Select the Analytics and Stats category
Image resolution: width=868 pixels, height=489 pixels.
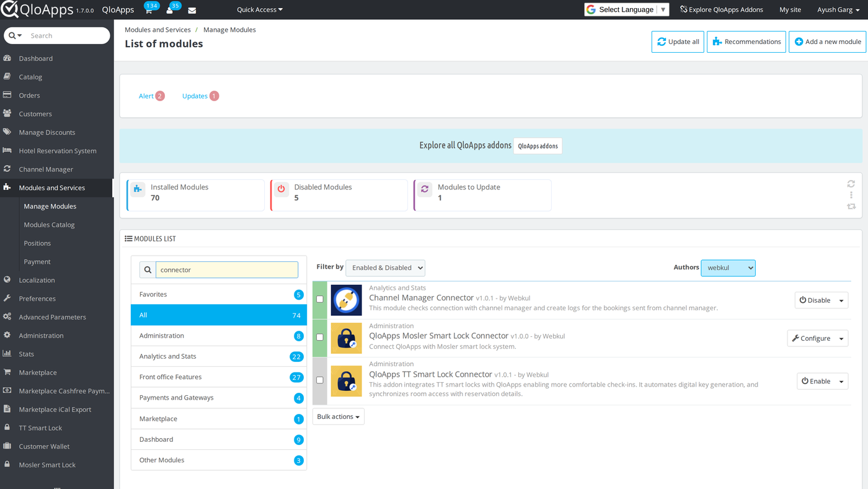pyautogui.click(x=219, y=356)
